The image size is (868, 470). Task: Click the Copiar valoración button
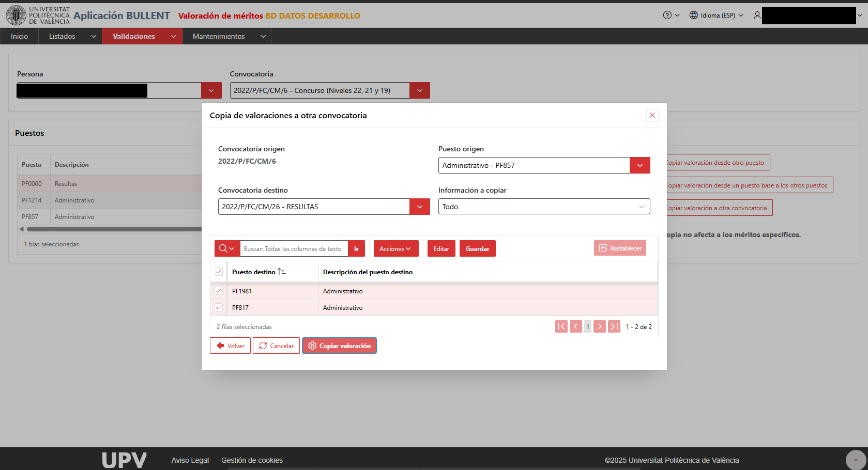pyautogui.click(x=339, y=346)
